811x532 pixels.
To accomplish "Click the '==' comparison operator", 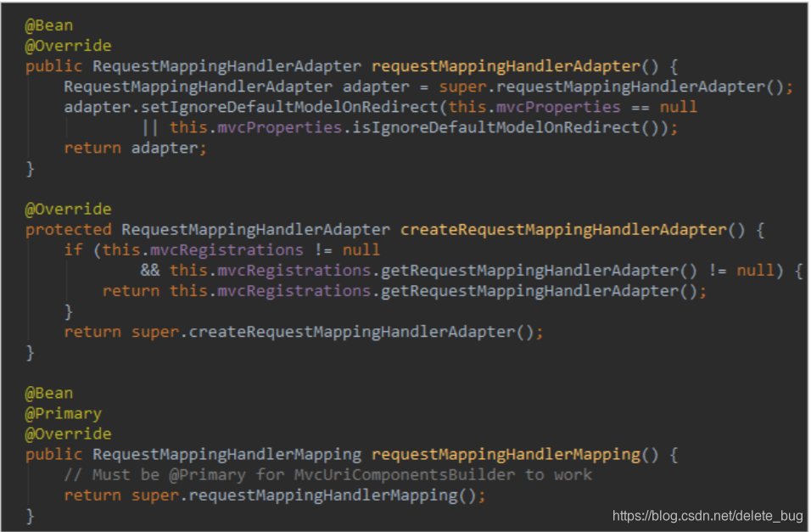I will [x=640, y=108].
